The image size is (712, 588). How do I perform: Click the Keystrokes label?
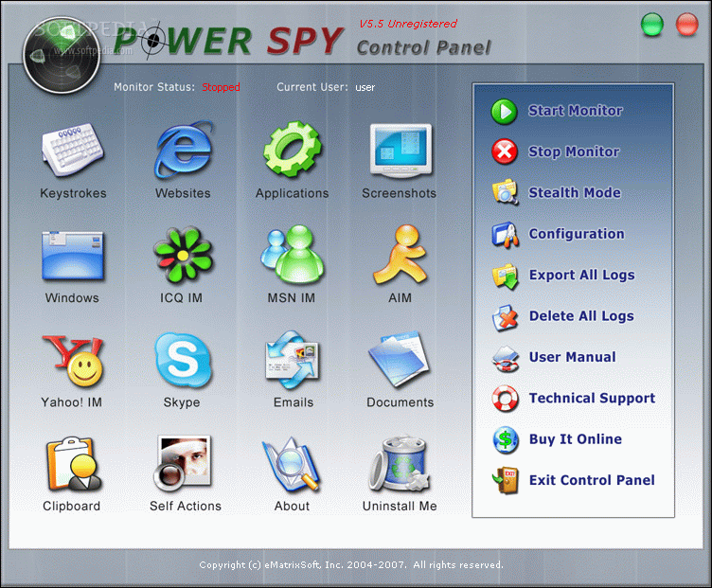pos(73,193)
